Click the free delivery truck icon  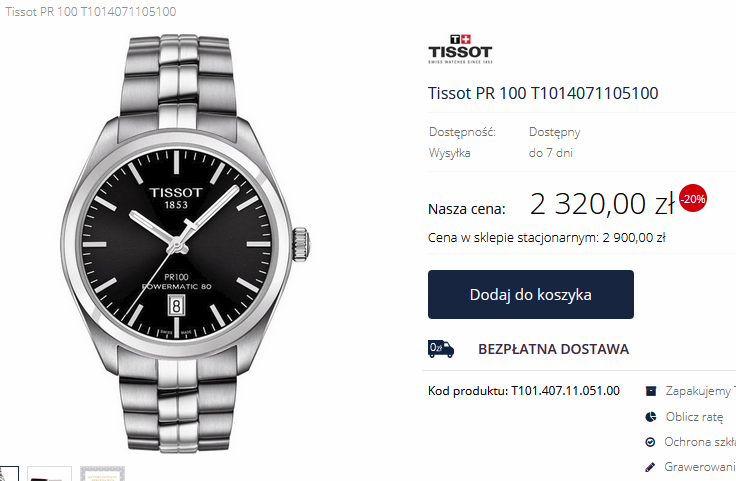pos(441,349)
